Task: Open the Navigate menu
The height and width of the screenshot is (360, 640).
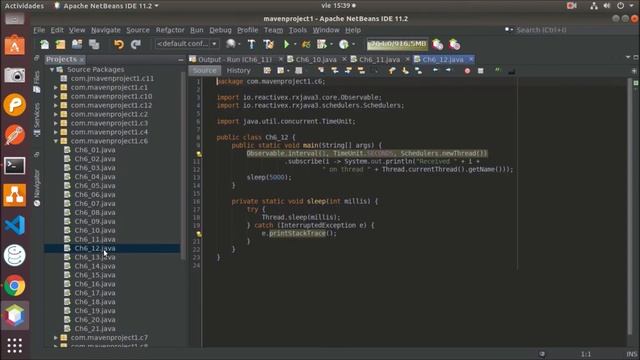Action: pos(106,30)
